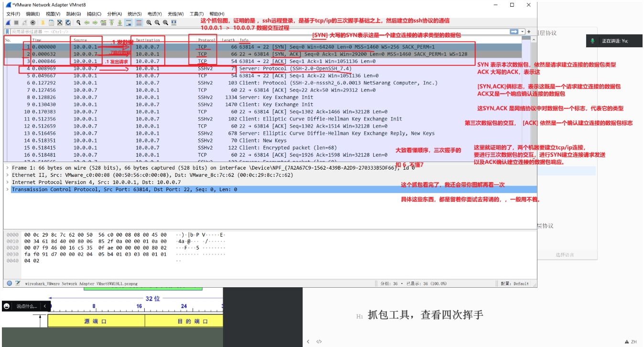Expand the Internet Protocol Version 4 row

tap(7, 182)
